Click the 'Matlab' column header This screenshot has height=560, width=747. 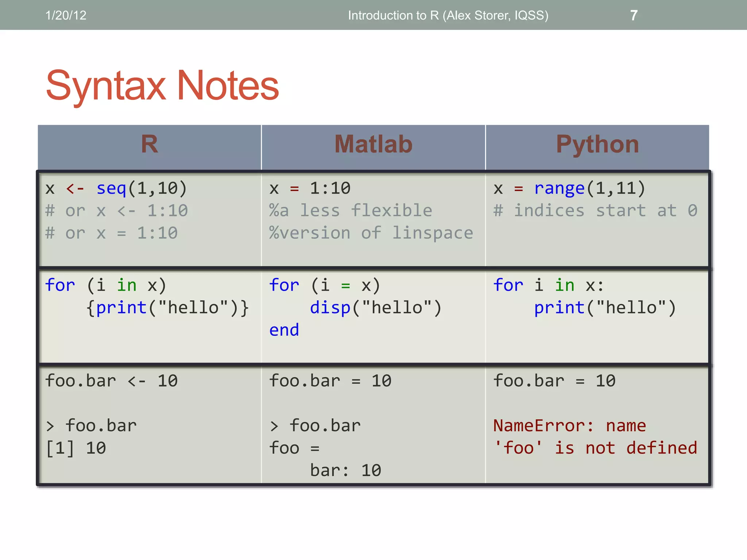click(373, 144)
